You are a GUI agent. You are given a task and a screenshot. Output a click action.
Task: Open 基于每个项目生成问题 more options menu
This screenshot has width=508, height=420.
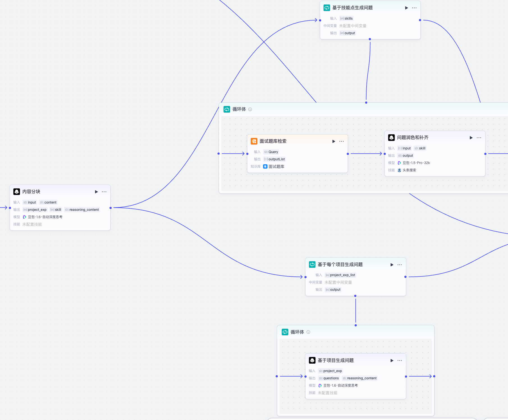click(x=400, y=265)
